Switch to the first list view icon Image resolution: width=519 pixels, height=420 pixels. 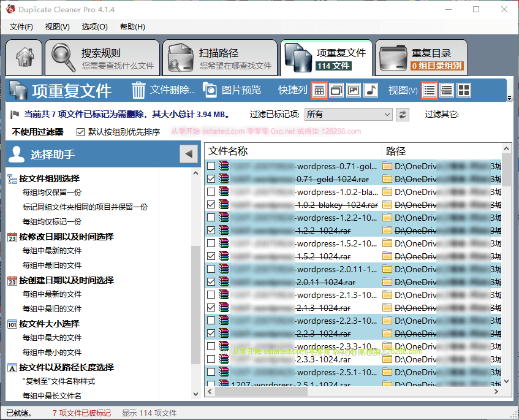(x=430, y=90)
